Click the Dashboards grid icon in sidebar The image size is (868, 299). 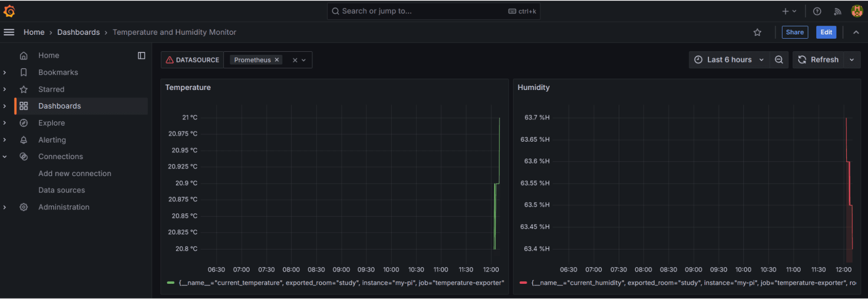24,106
